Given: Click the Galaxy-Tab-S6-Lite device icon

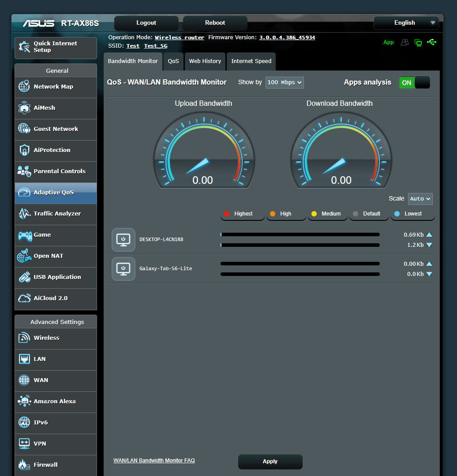Looking at the screenshot, I should [x=123, y=268].
